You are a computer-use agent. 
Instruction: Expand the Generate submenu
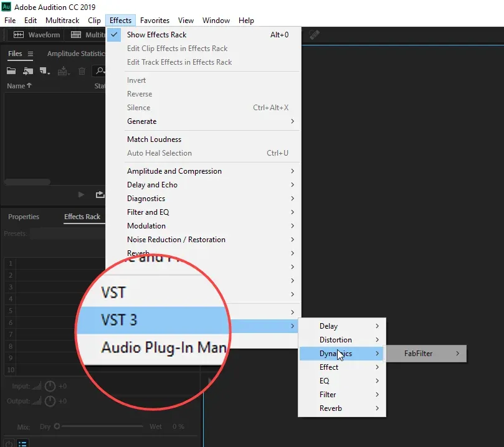pos(203,121)
